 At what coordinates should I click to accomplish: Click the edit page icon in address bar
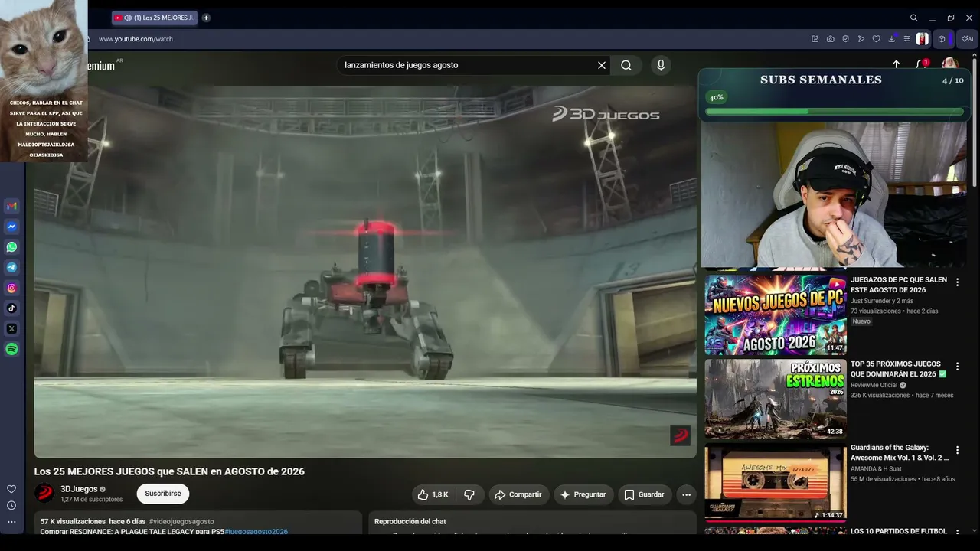click(x=815, y=39)
